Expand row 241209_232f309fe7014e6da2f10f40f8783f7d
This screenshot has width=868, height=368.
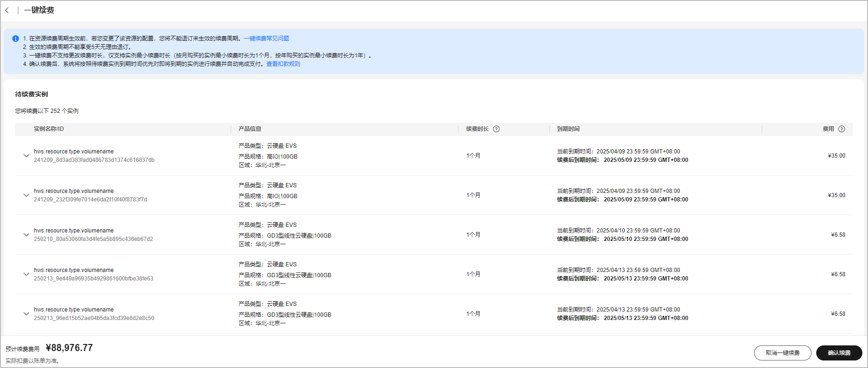[26, 195]
